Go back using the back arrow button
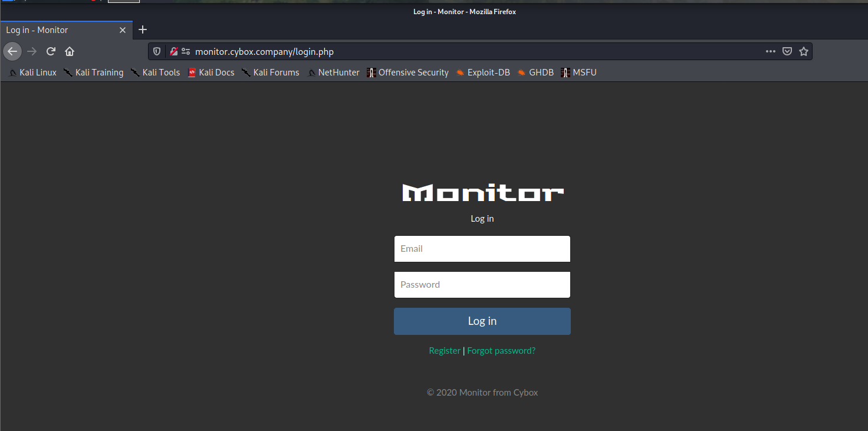Image resolution: width=868 pixels, height=431 pixels. 12,51
